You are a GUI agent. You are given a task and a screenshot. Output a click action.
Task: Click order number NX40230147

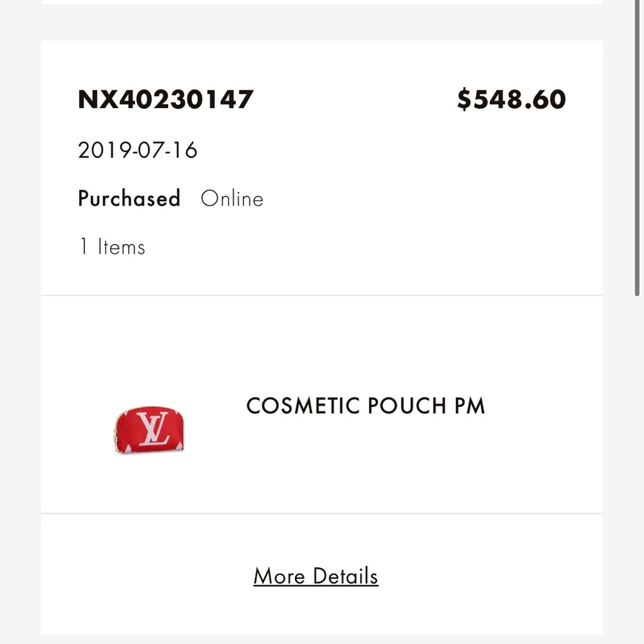[166, 100]
